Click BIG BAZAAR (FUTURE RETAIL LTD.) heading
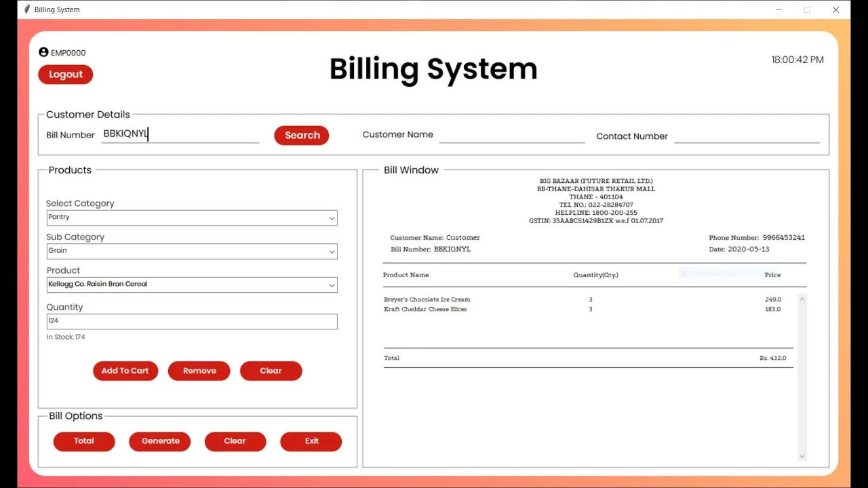Image resolution: width=868 pixels, height=488 pixels. point(596,181)
